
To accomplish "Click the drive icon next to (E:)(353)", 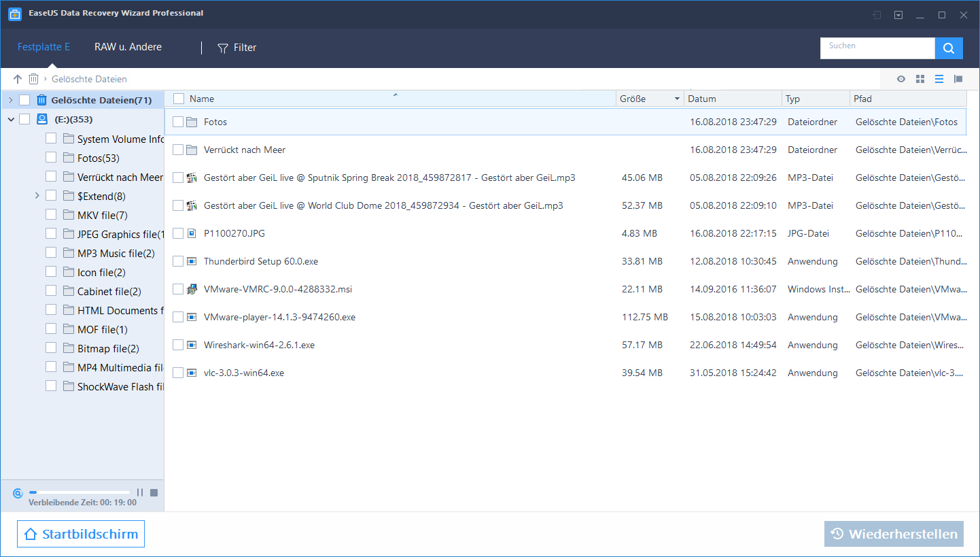I will (x=42, y=119).
